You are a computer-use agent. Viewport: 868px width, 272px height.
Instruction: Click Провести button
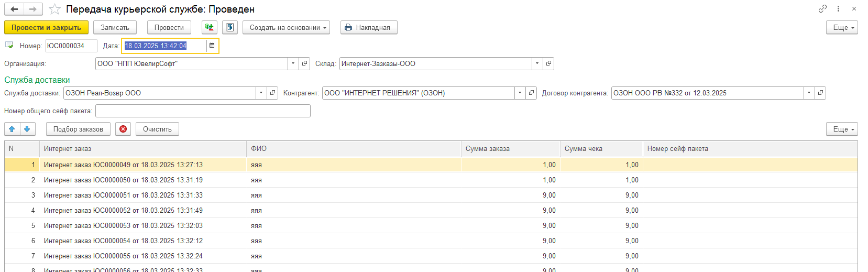coord(169,27)
